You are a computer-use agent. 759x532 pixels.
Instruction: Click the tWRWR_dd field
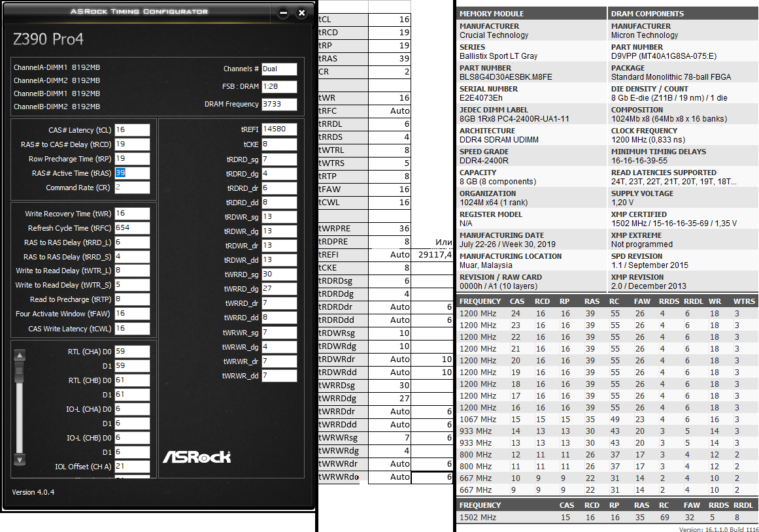[279, 376]
